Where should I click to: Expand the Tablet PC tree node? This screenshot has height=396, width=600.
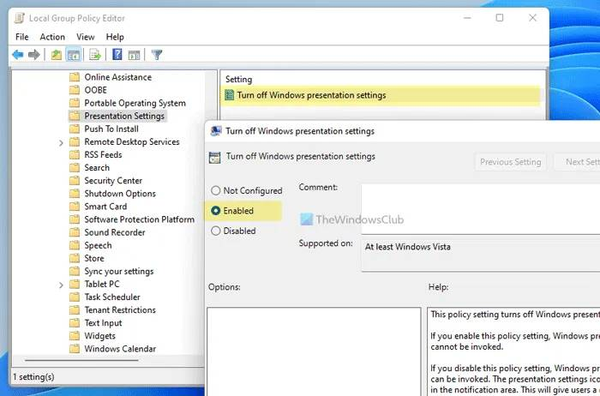point(61,285)
